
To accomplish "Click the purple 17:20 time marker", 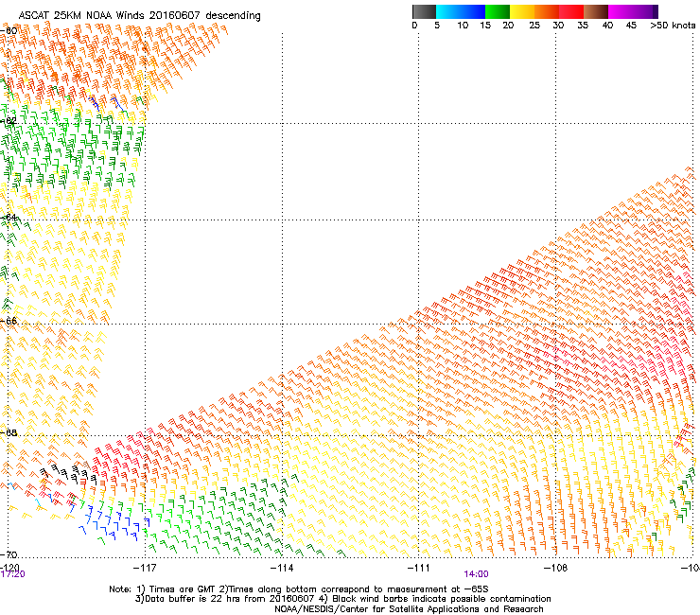I will (12, 574).
